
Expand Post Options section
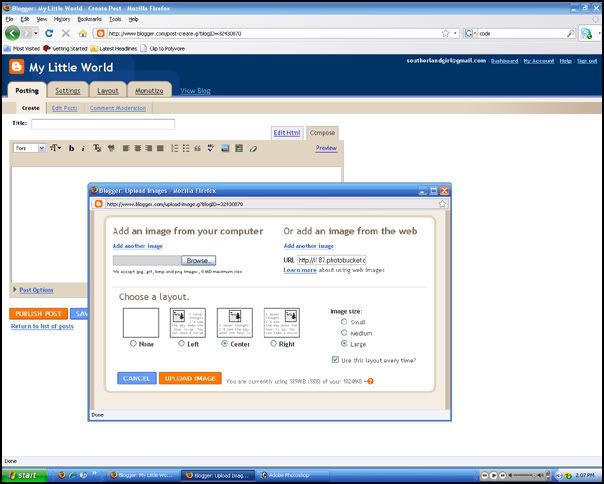36,290
